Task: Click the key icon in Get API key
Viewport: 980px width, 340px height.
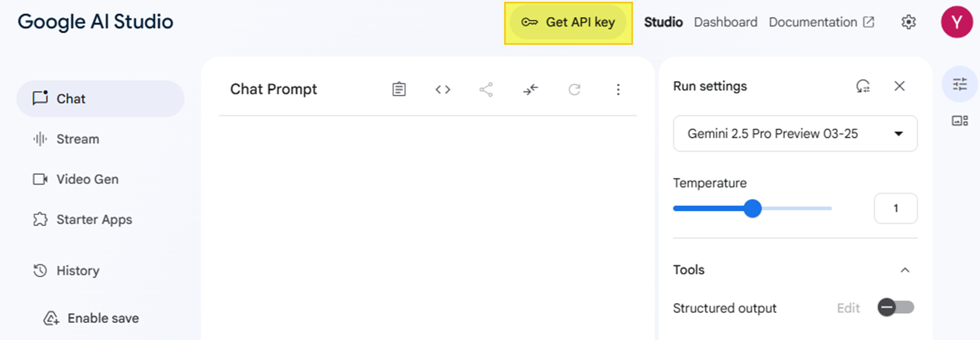Action: pos(529,22)
